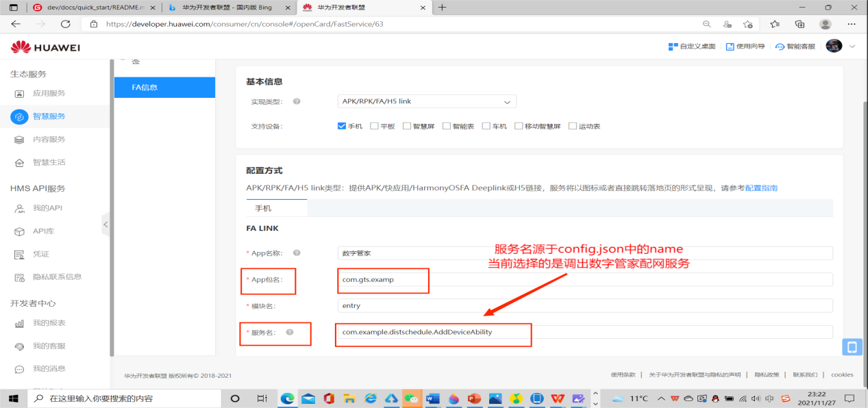Open the browser profile icon
868x408 pixels.
[x=825, y=24]
